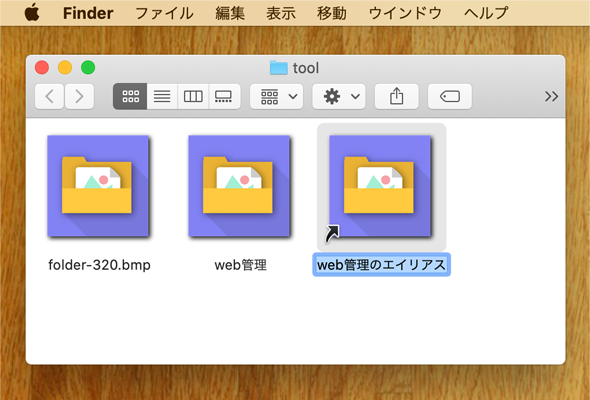
Task: Open the ファイル menu
Action: (164, 13)
